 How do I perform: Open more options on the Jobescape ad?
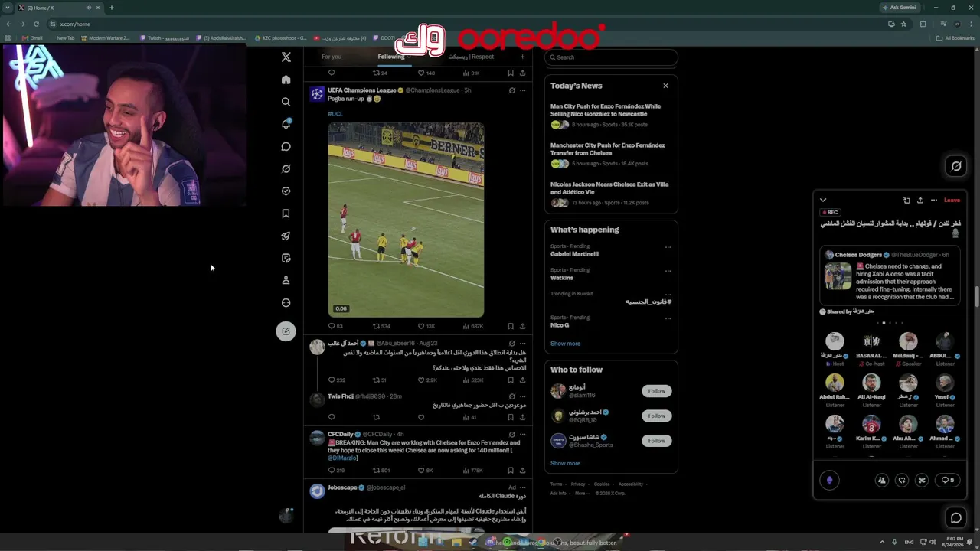tap(522, 487)
